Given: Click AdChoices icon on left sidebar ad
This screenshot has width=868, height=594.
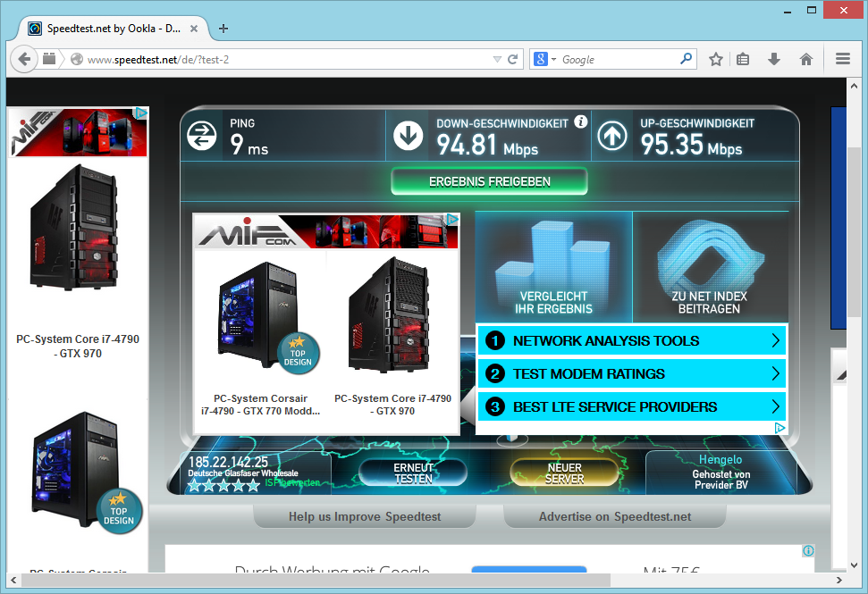Looking at the screenshot, I should 140,113.
